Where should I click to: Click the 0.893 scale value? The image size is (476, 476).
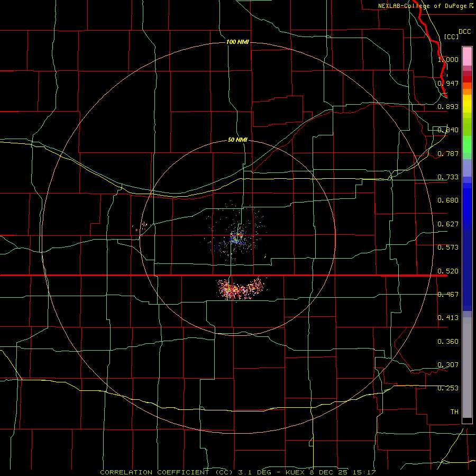click(x=448, y=106)
